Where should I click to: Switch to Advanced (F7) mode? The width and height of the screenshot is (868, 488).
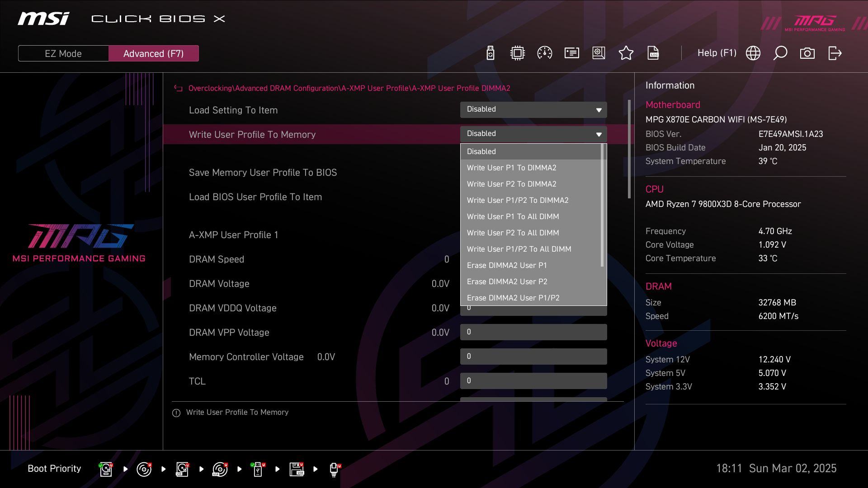153,53
